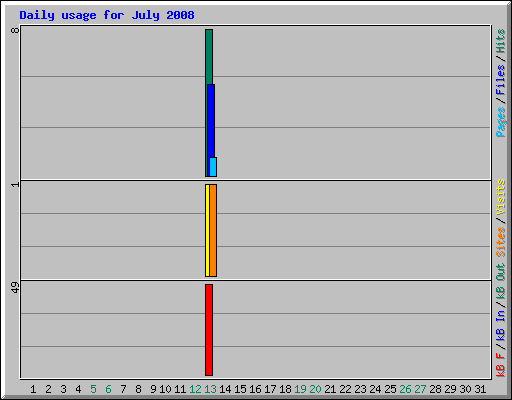Click day 6 on the x-axis
Viewport: 512px width, 400px height.
point(108,389)
